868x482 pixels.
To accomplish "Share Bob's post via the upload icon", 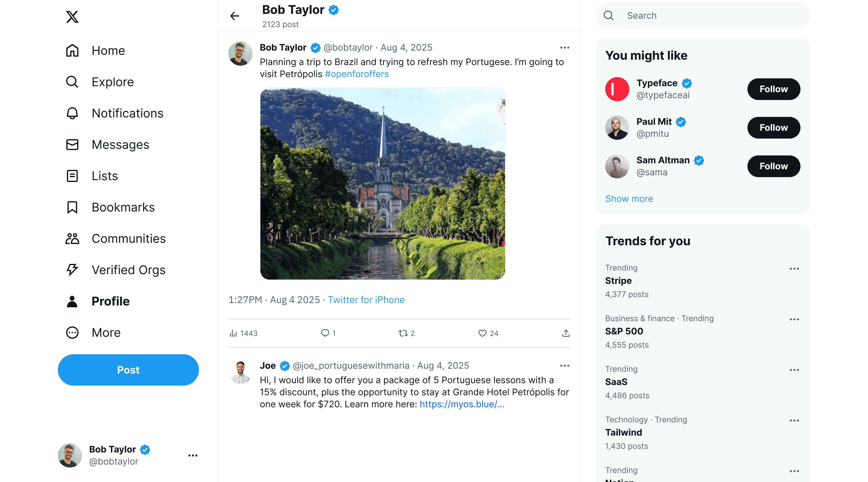I will [x=566, y=333].
